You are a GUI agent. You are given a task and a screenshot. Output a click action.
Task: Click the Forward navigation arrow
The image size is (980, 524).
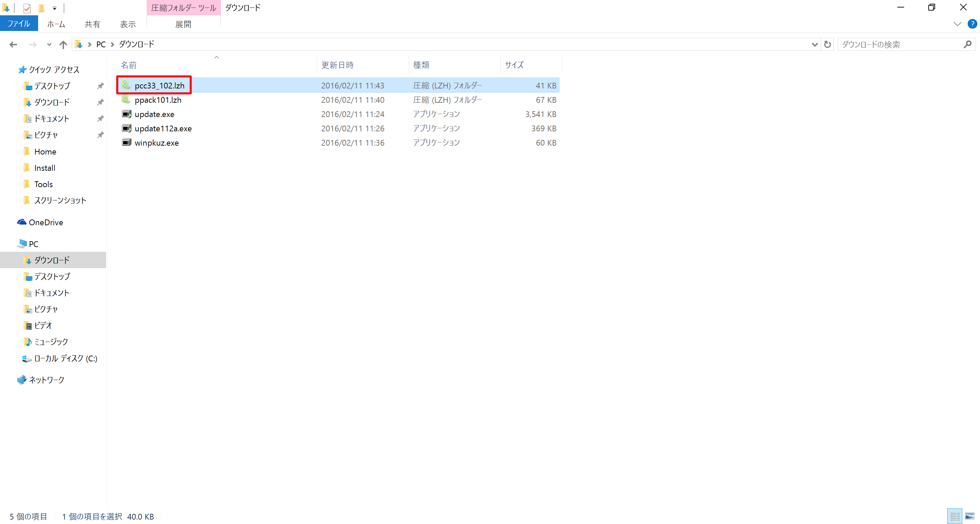pos(33,45)
